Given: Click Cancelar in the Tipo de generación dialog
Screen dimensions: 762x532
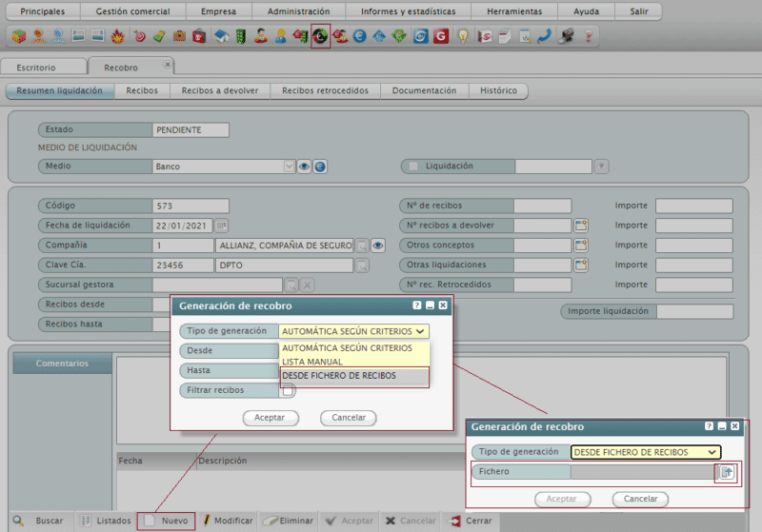Looking at the screenshot, I should click(348, 418).
